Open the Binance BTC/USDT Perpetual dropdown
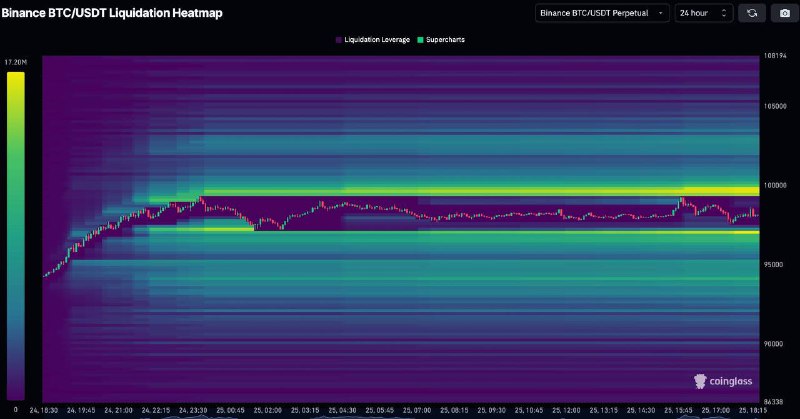 click(x=602, y=13)
